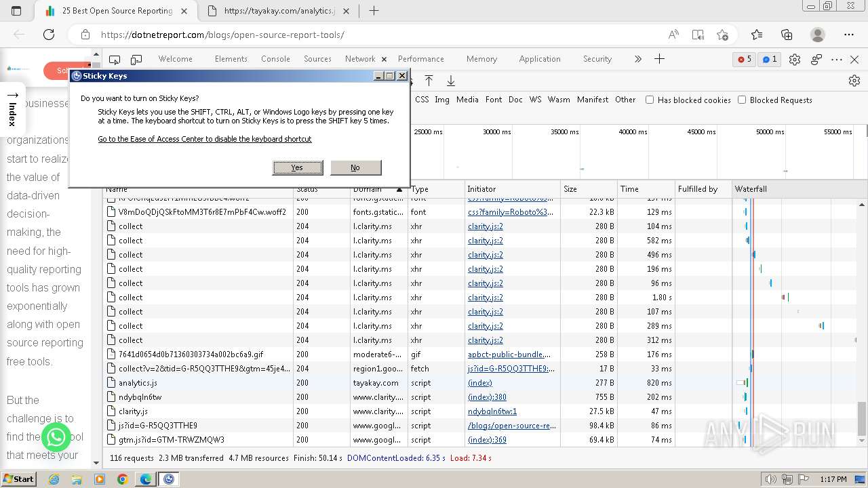Click the Inspect element picker icon
This screenshot has height=488, width=868.
(115, 59)
